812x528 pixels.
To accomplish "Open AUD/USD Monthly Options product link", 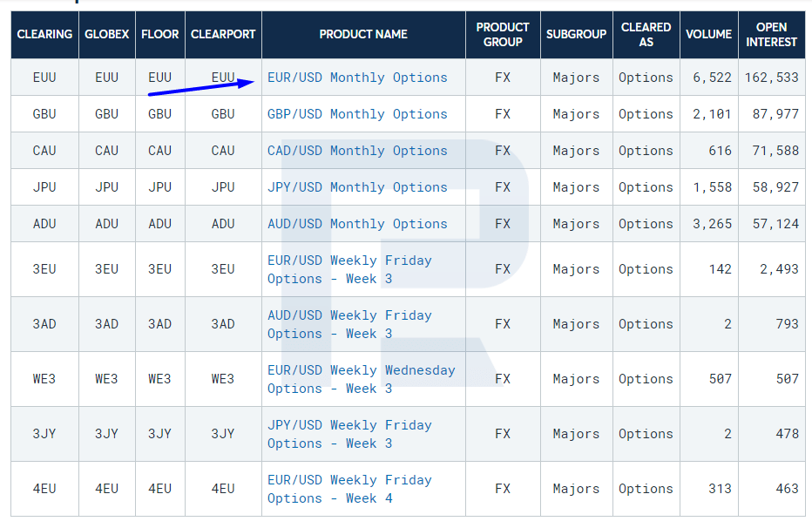I will 357,224.
